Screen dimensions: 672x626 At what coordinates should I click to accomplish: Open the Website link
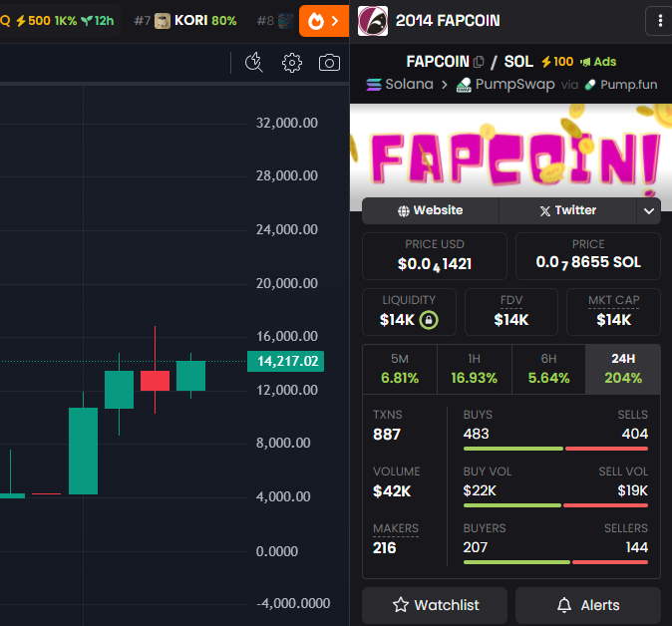tap(431, 210)
